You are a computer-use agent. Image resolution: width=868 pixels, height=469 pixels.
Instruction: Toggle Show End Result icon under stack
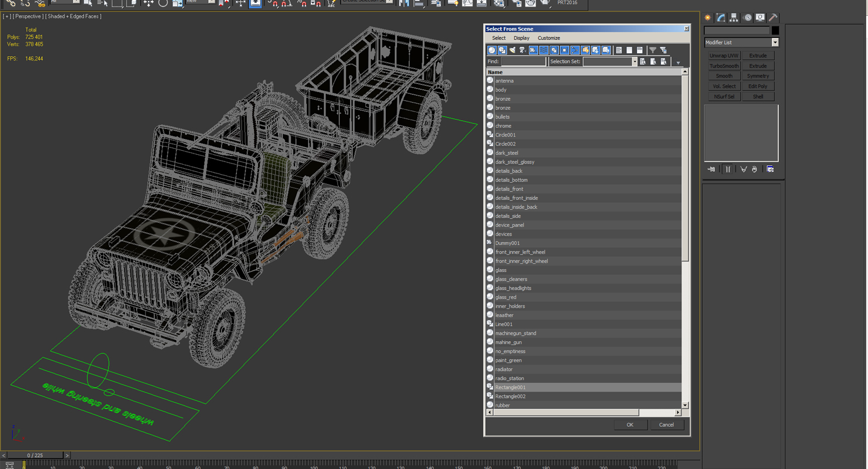728,169
